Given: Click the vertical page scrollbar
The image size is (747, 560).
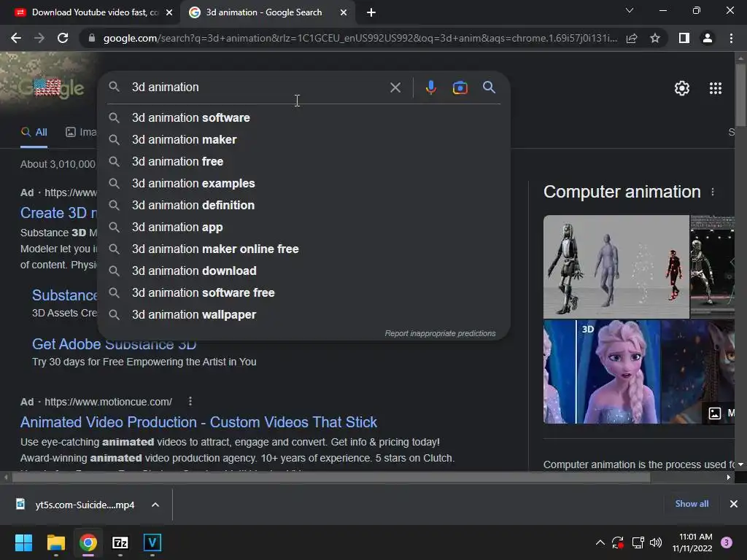Looking at the screenshot, I should (x=740, y=96).
